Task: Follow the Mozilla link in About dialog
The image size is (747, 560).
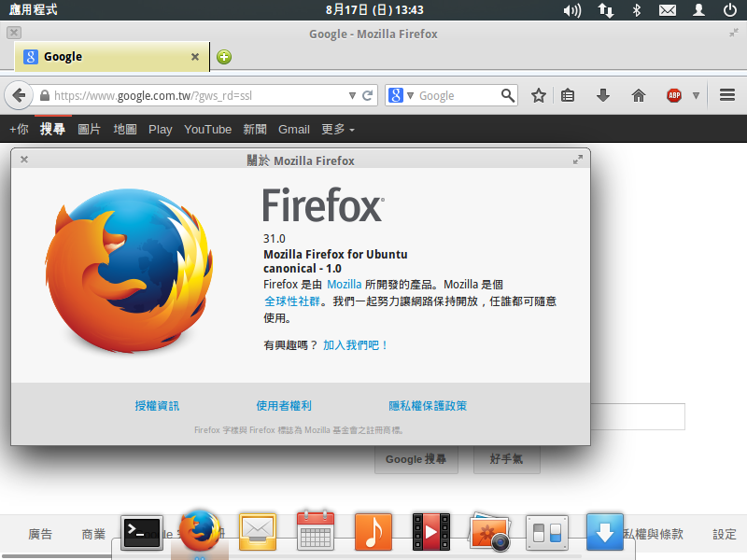Action: pos(344,285)
